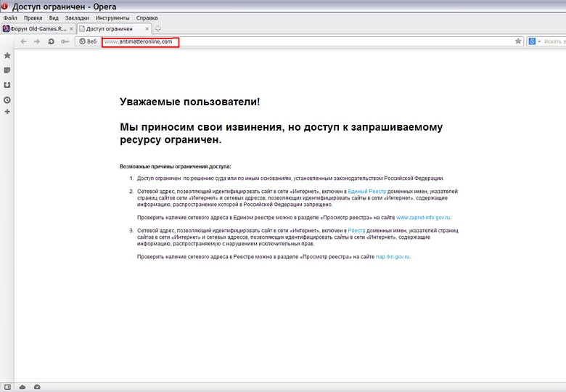Open the Downloads panel in the sidebar
The width and height of the screenshot is (566, 392).
7,85
